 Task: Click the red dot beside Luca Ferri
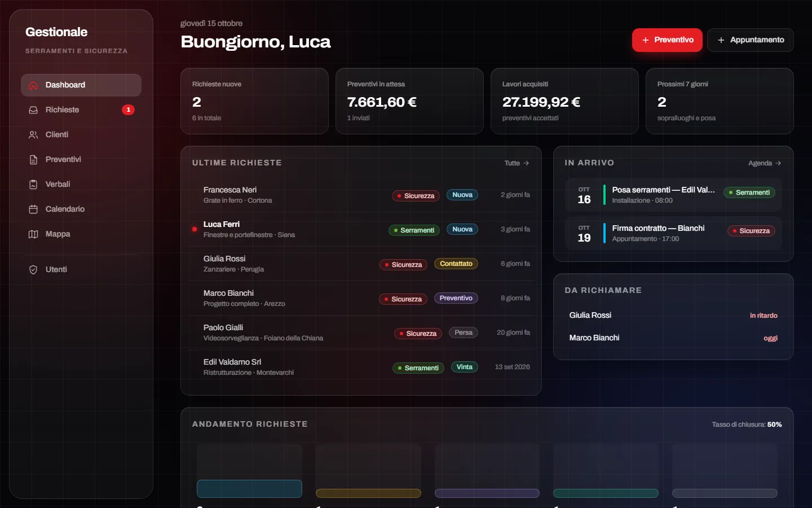195,229
